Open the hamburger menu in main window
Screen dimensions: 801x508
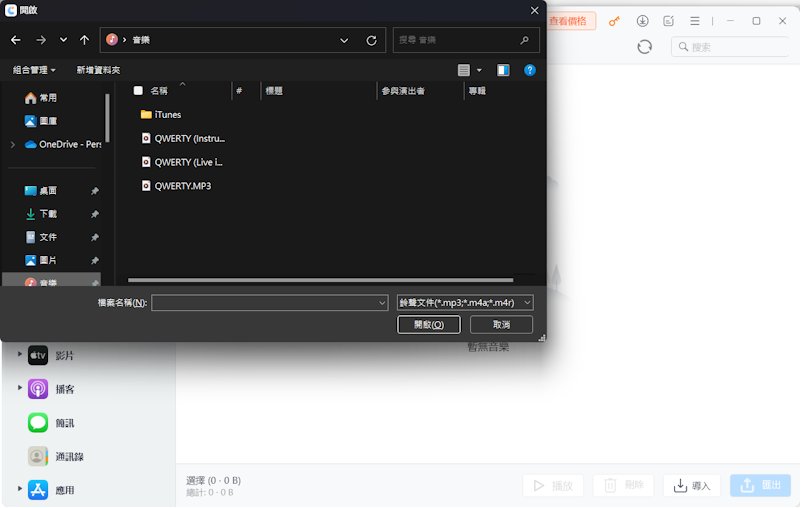click(695, 21)
